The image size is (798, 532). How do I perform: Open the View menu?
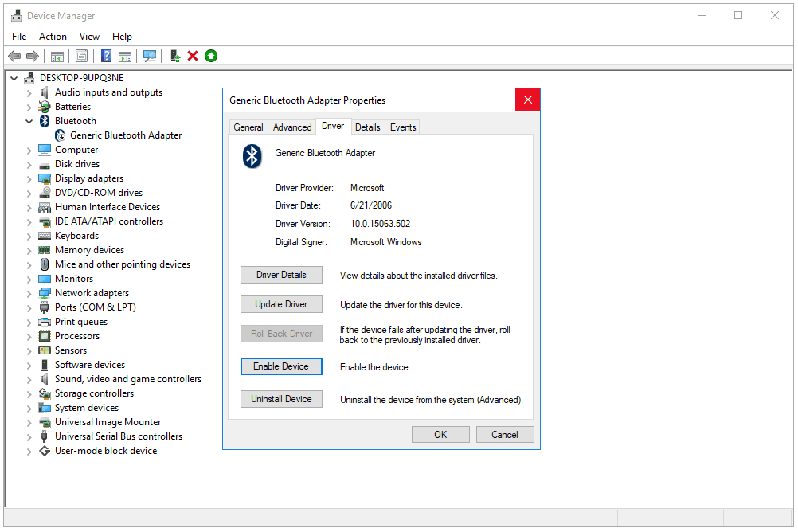(89, 37)
